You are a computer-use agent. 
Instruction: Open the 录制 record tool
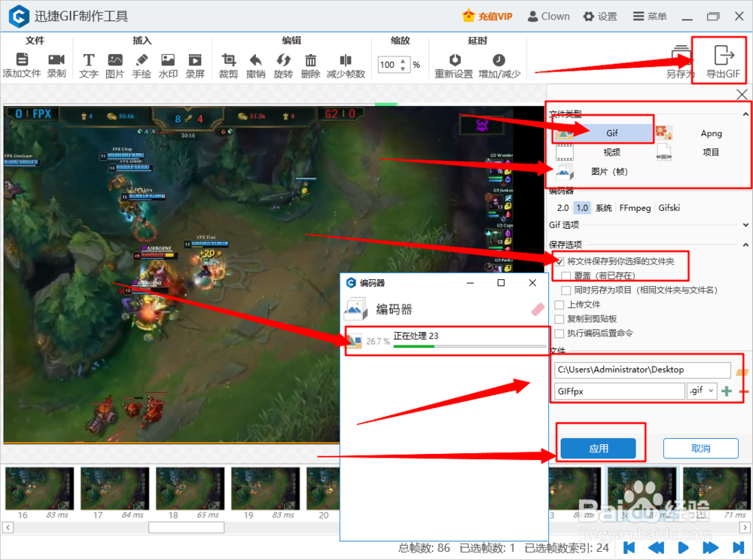(56, 60)
